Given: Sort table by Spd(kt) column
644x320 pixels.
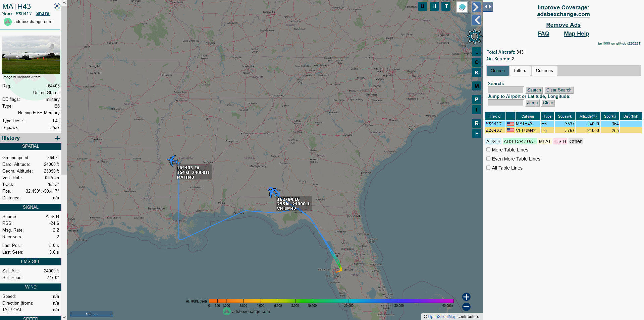Looking at the screenshot, I should pyautogui.click(x=610, y=116).
